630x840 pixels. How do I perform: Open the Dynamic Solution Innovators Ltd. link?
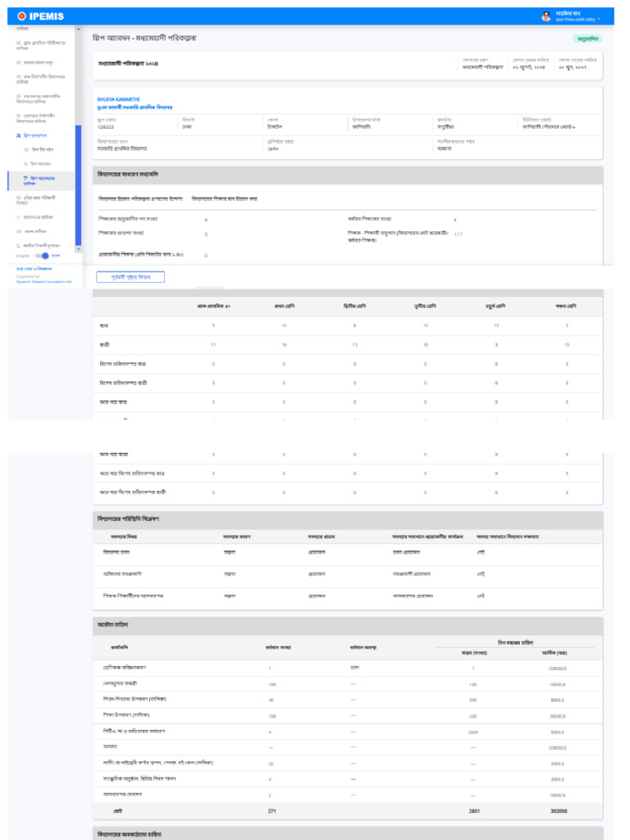pyautogui.click(x=44, y=282)
